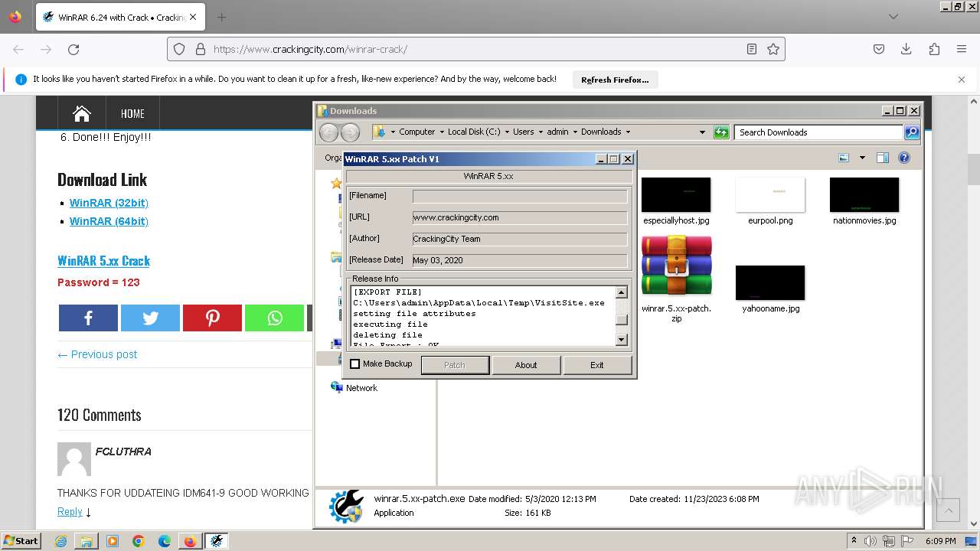Click Search Downloads field
The width and height of the screenshot is (980, 551).
pyautogui.click(x=818, y=132)
